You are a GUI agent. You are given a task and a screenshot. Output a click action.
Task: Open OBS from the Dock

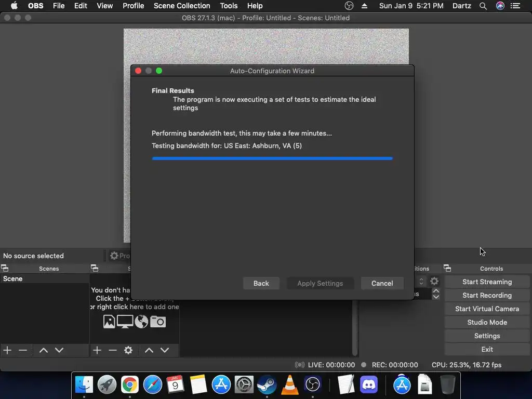312,384
